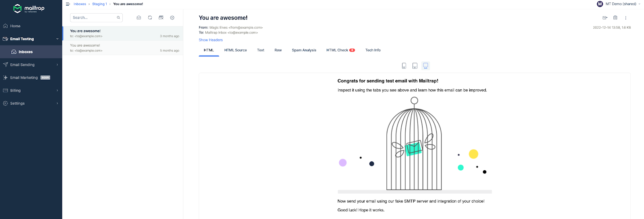Image resolution: width=644 pixels, height=219 pixels.
Task: Switch preview to mobile view
Action: click(404, 66)
